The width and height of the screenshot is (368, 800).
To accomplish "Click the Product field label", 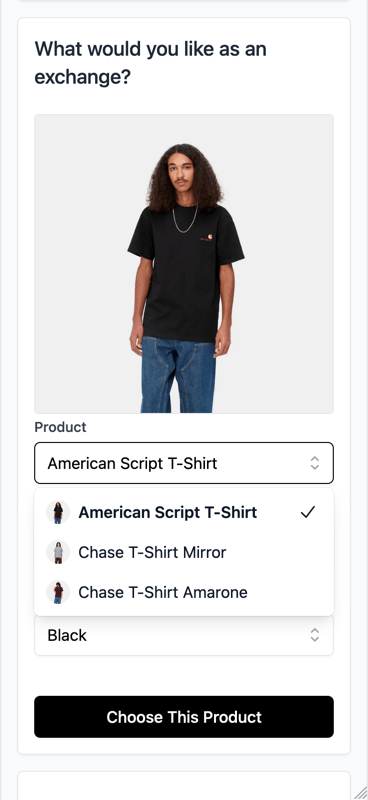I will pos(60,427).
